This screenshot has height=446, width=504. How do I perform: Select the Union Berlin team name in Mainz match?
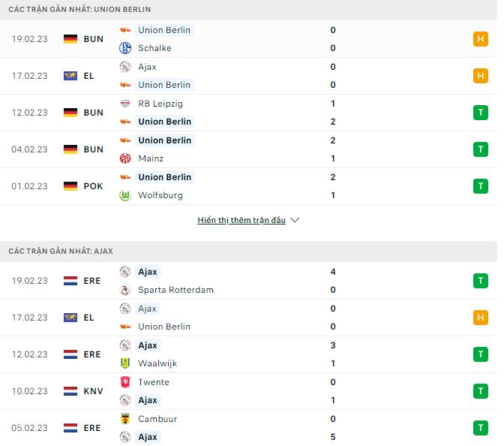(x=164, y=140)
